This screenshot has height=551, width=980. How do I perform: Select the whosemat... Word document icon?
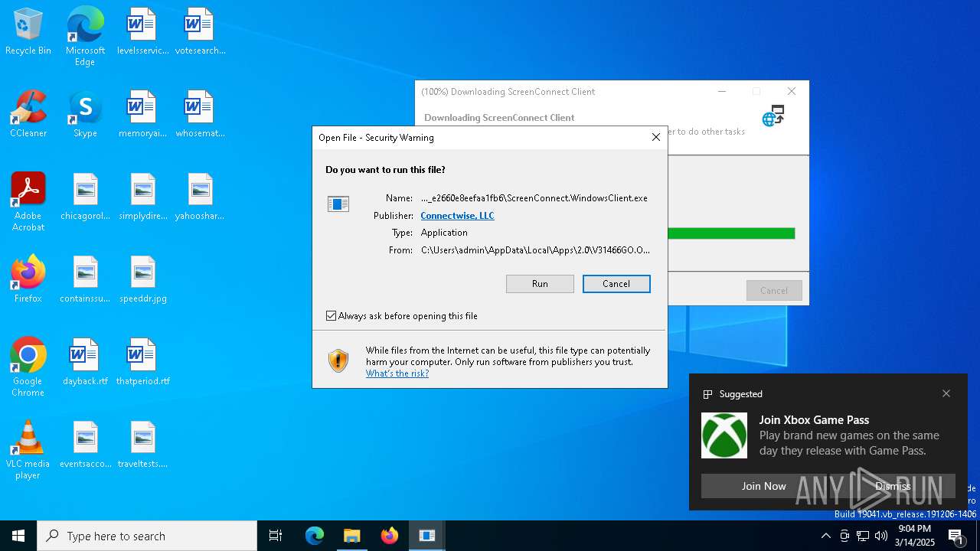tap(200, 115)
